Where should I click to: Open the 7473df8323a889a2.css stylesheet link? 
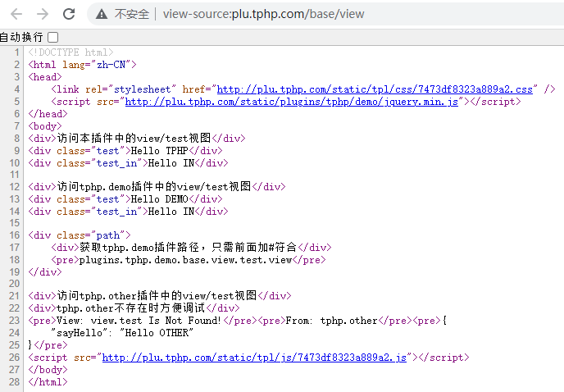pyautogui.click(x=375, y=89)
